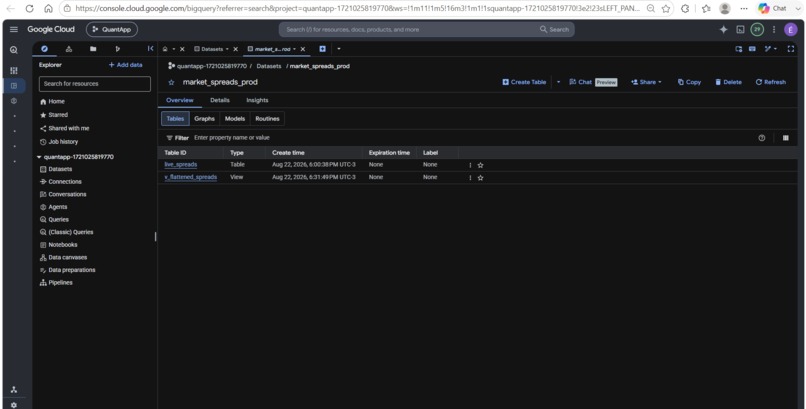Open column display options icon
Screen dimensions: 806x409
pos(785,138)
